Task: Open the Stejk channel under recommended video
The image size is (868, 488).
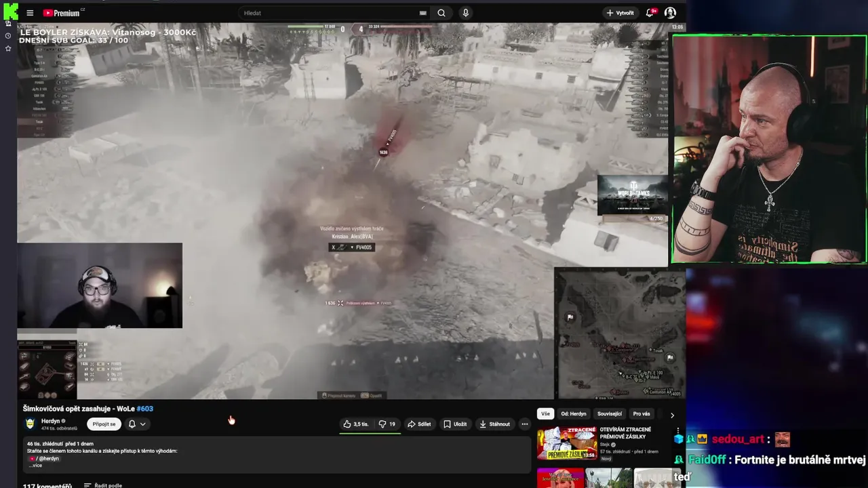Action: (x=605, y=445)
